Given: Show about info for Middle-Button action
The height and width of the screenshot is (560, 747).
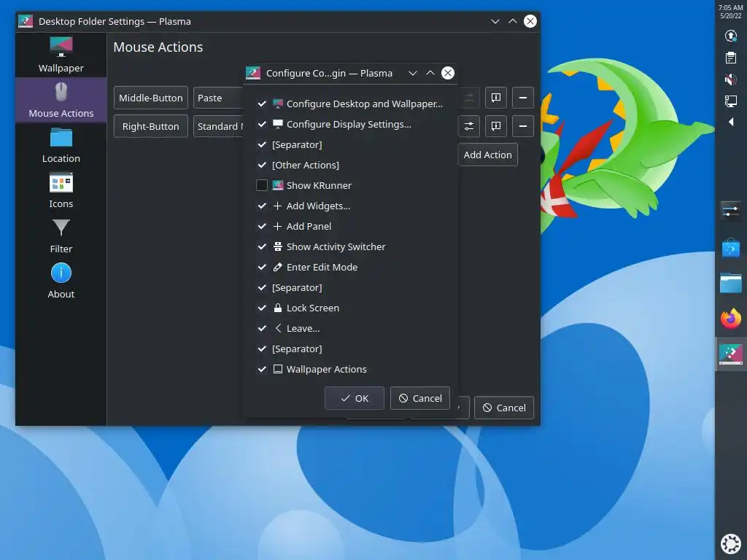Looking at the screenshot, I should click(x=496, y=98).
